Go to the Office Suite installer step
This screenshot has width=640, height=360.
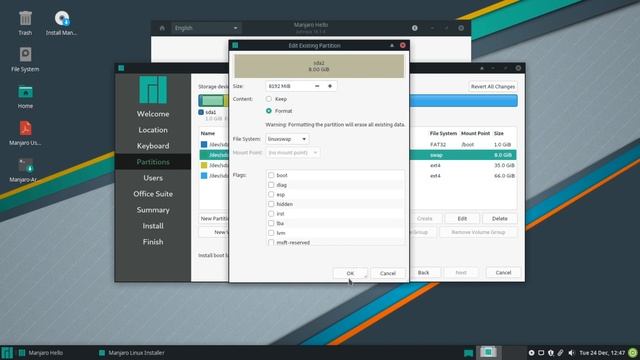153,194
